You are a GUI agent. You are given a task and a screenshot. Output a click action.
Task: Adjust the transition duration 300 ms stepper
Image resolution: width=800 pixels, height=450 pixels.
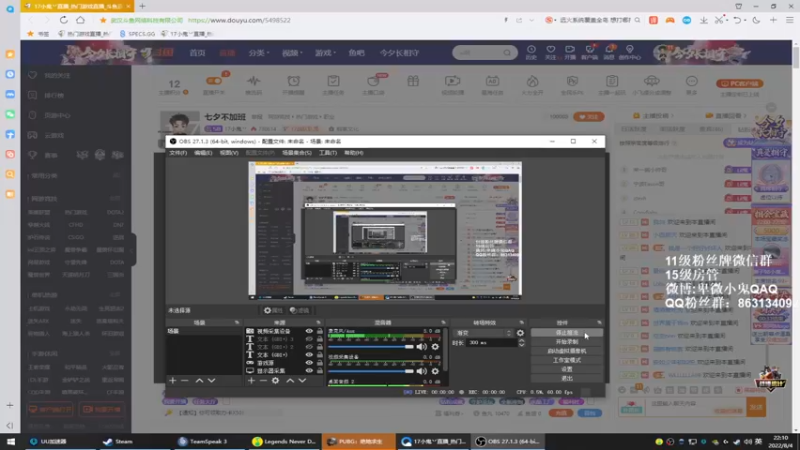(521, 343)
